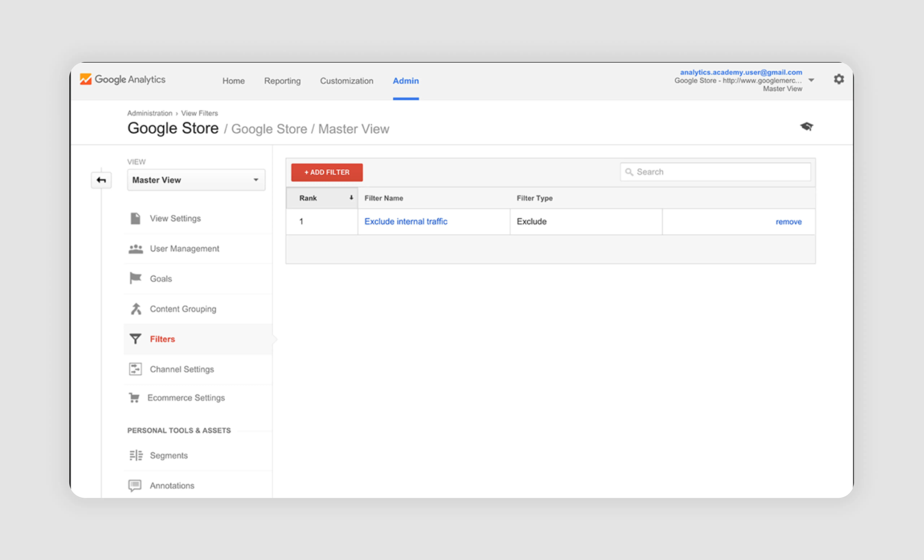924x560 pixels.
Task: Sort by the Rank column header
Action: point(322,198)
